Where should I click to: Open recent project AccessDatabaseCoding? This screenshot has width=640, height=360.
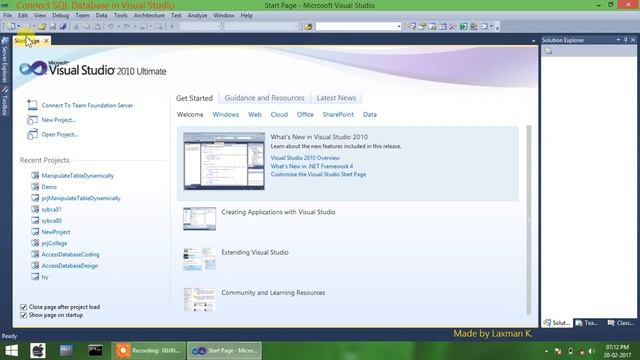70,255
